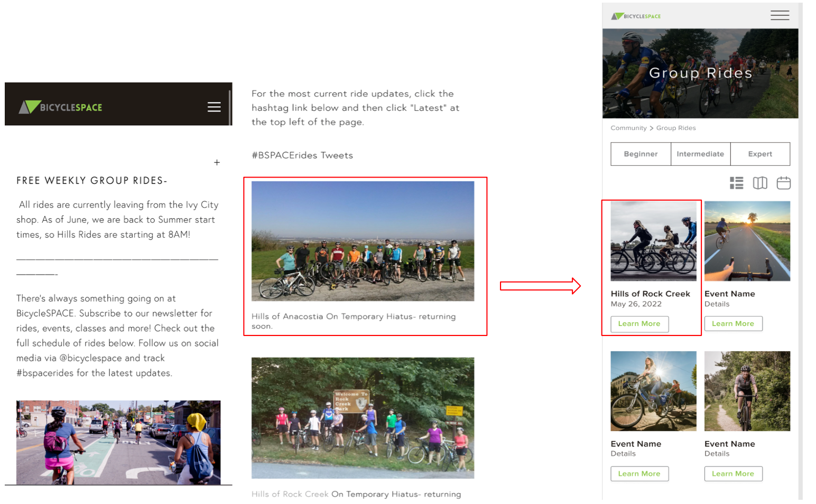The width and height of the screenshot is (816, 504).
Task: Click bike lane street photo
Action: tap(118, 442)
